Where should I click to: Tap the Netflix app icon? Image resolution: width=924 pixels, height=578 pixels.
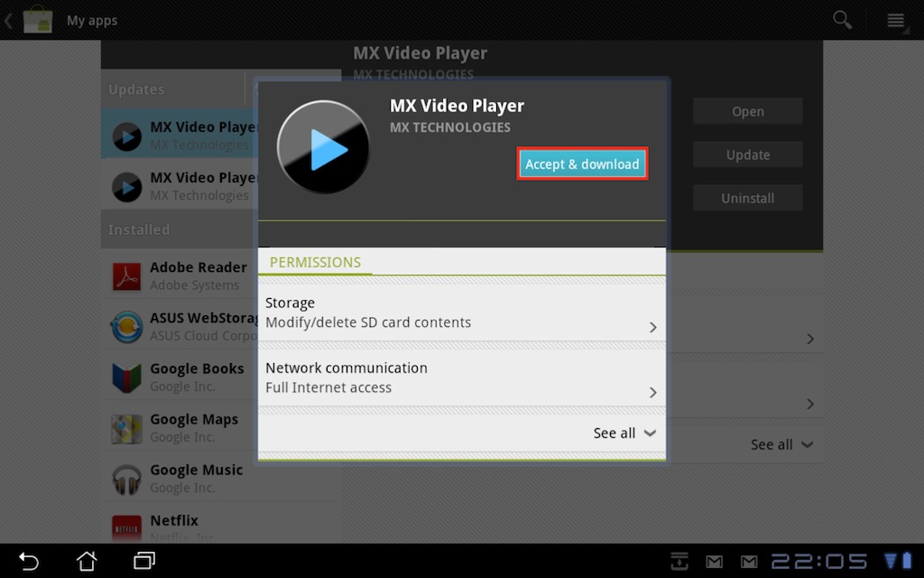(x=126, y=526)
